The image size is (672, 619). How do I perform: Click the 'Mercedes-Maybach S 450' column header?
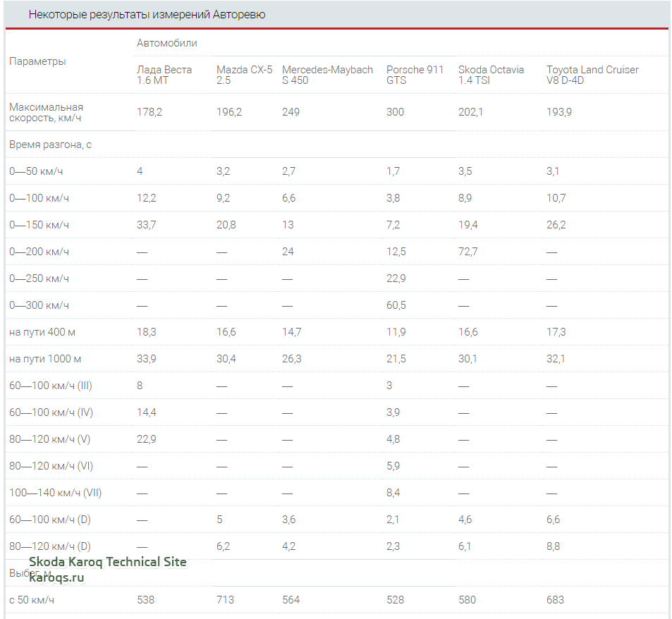[x=327, y=75]
